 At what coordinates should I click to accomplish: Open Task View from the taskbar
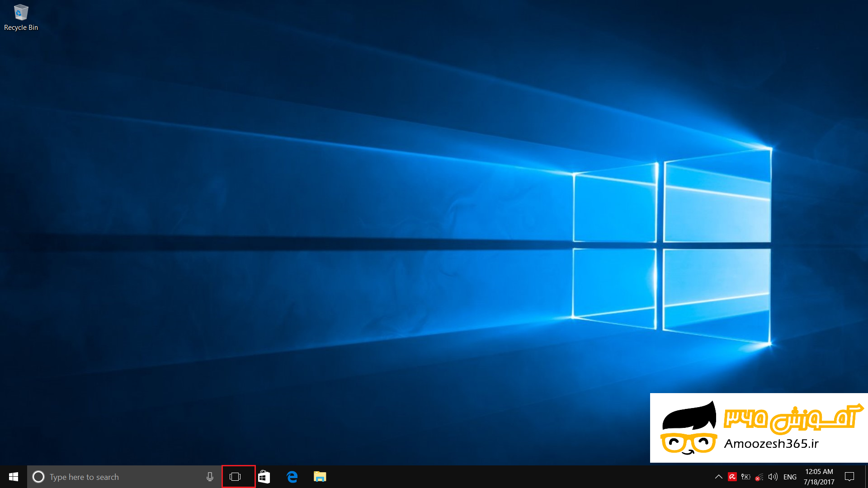tap(235, 477)
